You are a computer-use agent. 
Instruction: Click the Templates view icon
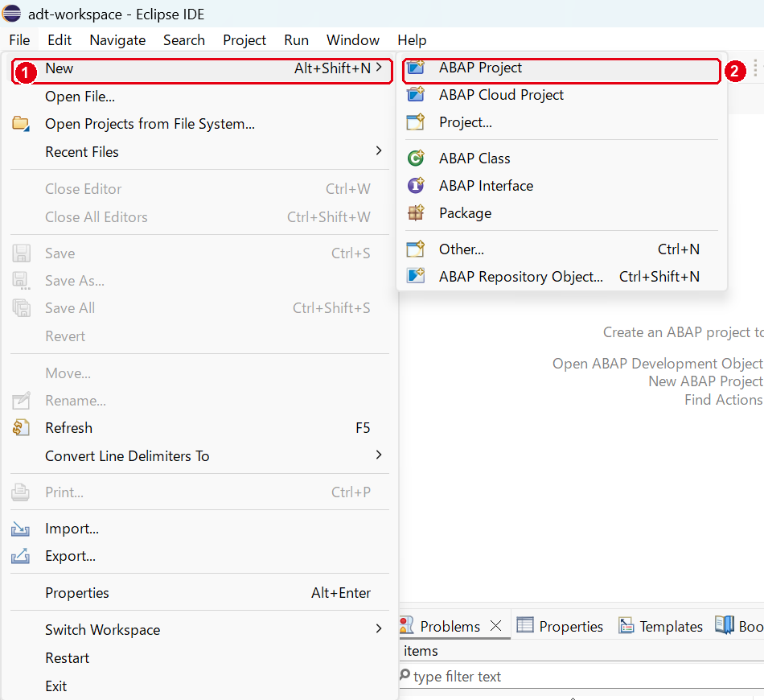tap(626, 625)
